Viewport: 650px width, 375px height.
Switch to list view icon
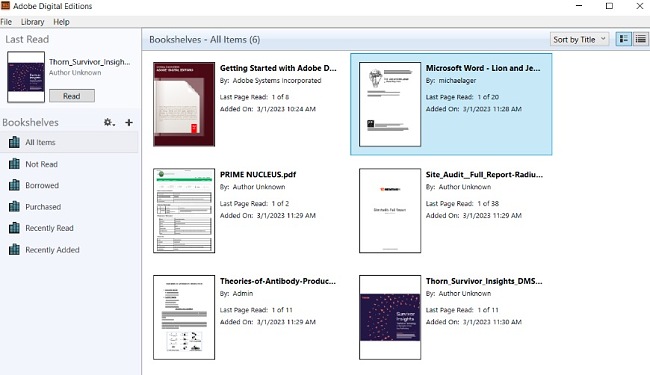tap(640, 39)
